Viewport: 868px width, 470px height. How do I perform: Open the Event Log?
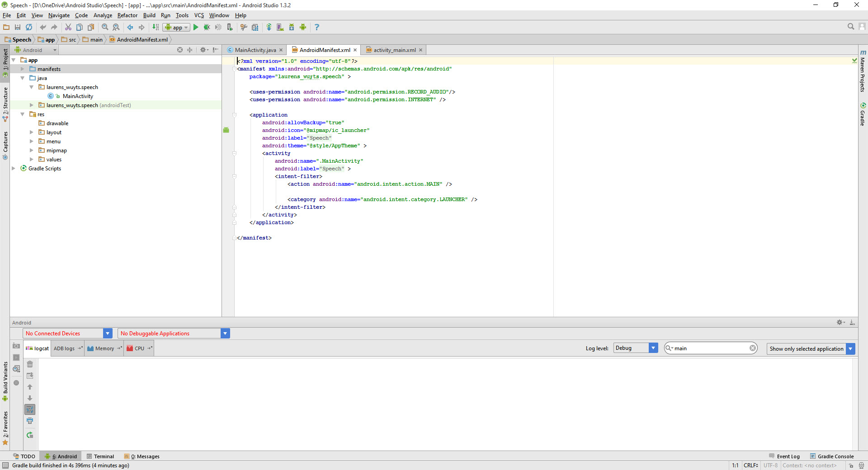[x=784, y=456]
